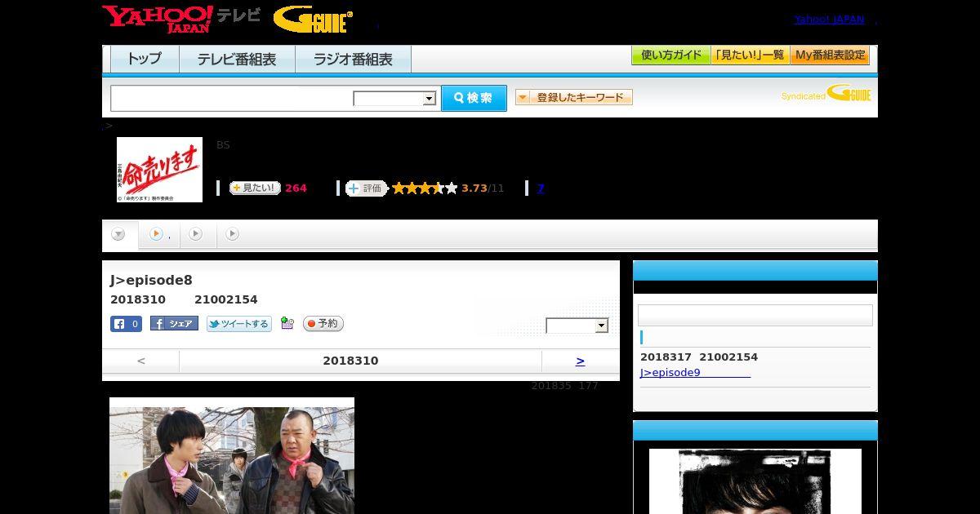This screenshot has width=980, height=514.
Task: Click the gray down-arrow tab icon
Action: pyautogui.click(x=118, y=234)
